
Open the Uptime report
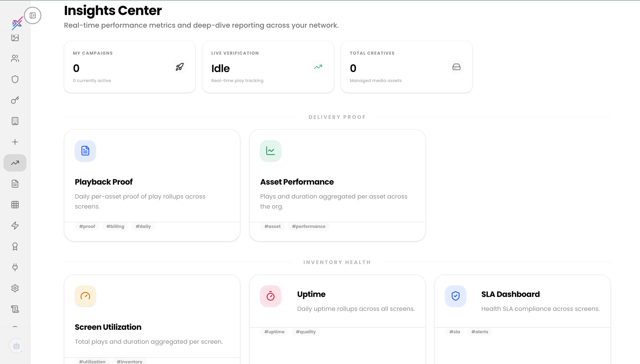pyautogui.click(x=337, y=319)
